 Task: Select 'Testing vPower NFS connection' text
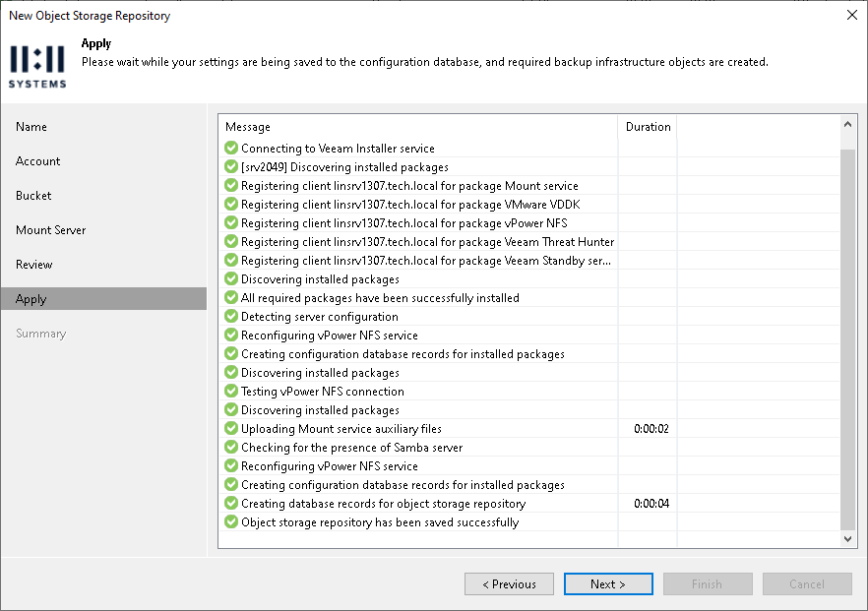coord(322,391)
